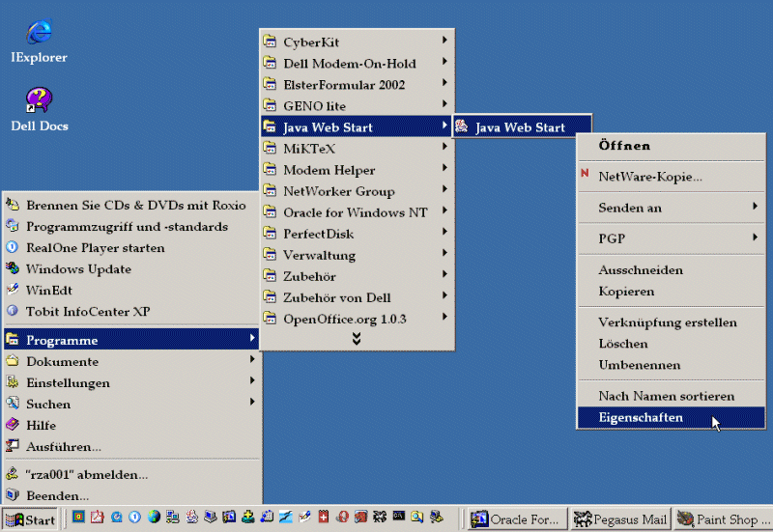The width and height of the screenshot is (773, 532).
Task: Choose NetWare-Kopie... from context menu
Action: [671, 177]
